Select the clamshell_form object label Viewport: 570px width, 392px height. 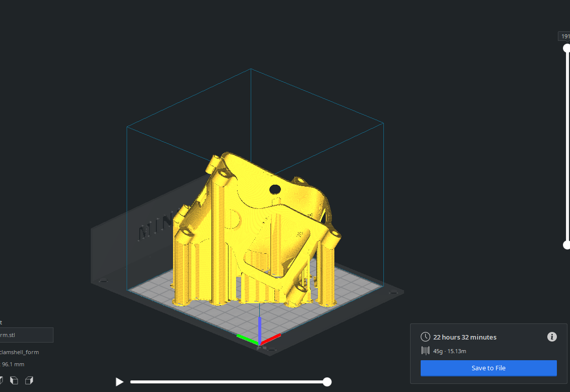coord(20,352)
